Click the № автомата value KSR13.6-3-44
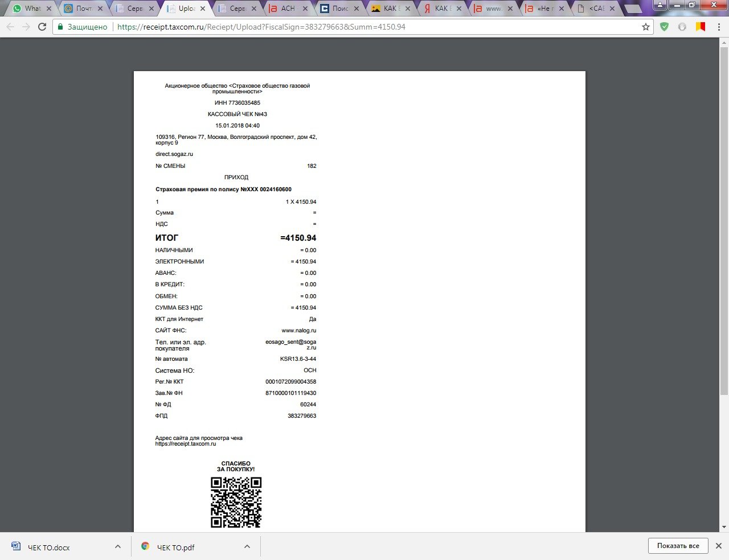729x560 pixels. pos(298,359)
